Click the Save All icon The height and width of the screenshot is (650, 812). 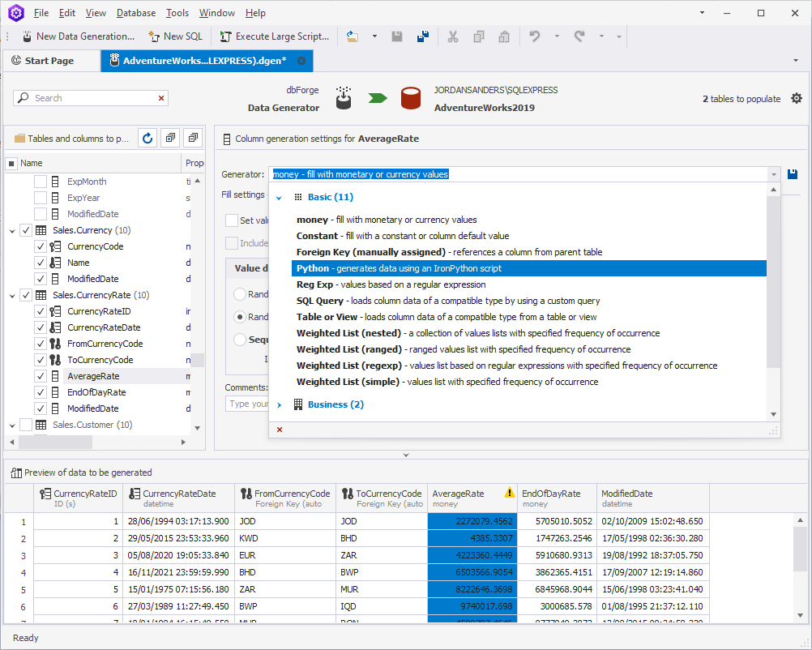tap(422, 36)
